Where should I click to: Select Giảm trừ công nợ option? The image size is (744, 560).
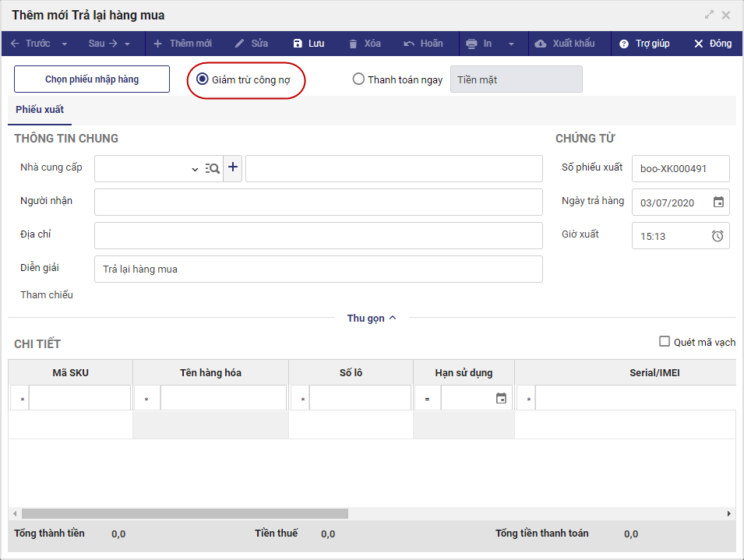(x=202, y=79)
